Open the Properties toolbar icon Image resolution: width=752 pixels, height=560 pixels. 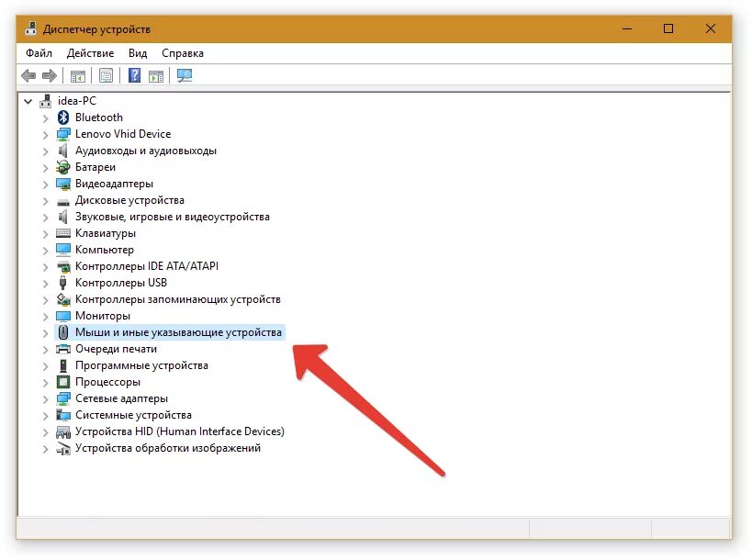pos(106,76)
